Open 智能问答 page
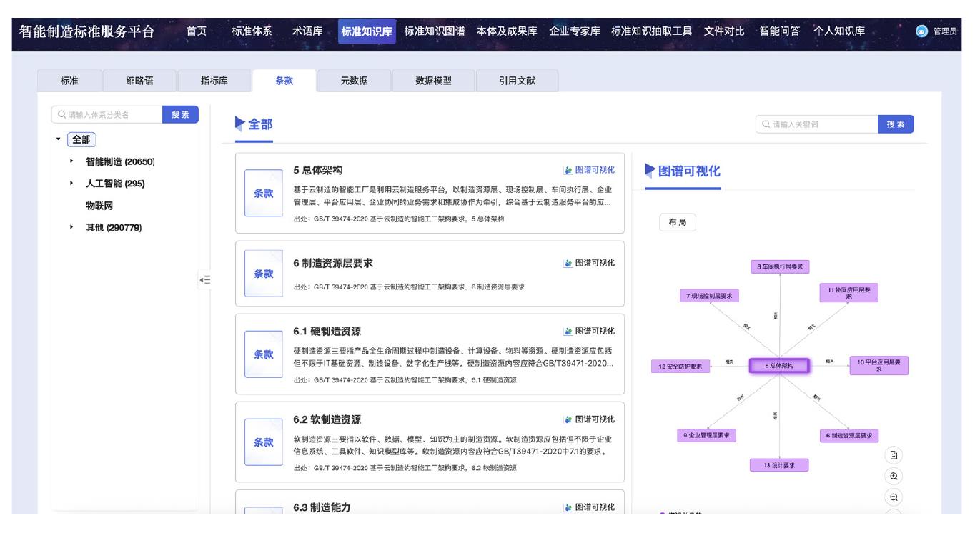Screen dimensions: 980x533 pos(780,31)
